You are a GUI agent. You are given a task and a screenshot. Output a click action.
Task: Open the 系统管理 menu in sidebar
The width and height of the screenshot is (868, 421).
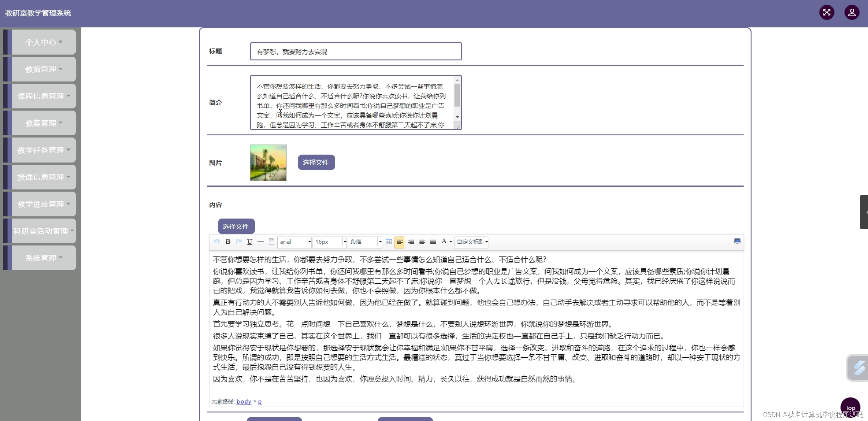click(x=41, y=258)
